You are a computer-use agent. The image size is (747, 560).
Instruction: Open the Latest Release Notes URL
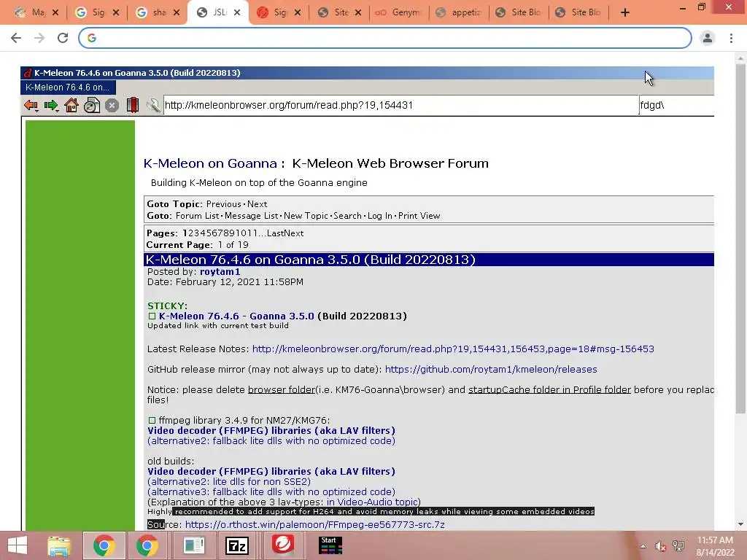[x=452, y=349]
